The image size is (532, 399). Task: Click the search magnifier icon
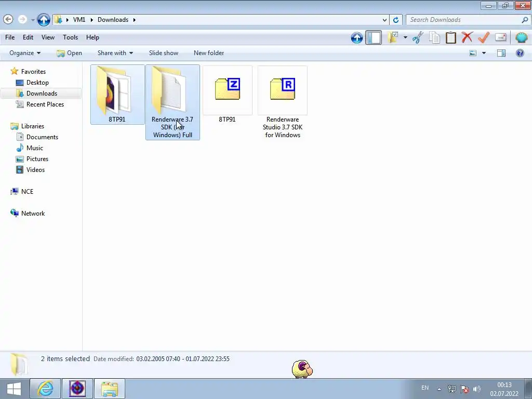[525, 20]
